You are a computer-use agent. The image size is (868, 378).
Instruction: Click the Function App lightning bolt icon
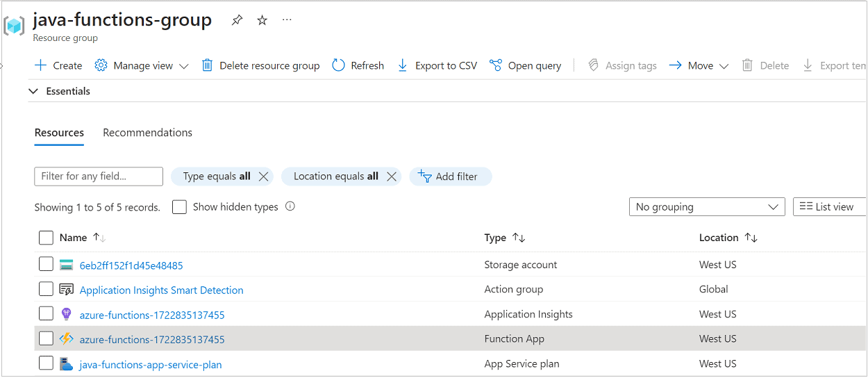pyautogui.click(x=66, y=339)
